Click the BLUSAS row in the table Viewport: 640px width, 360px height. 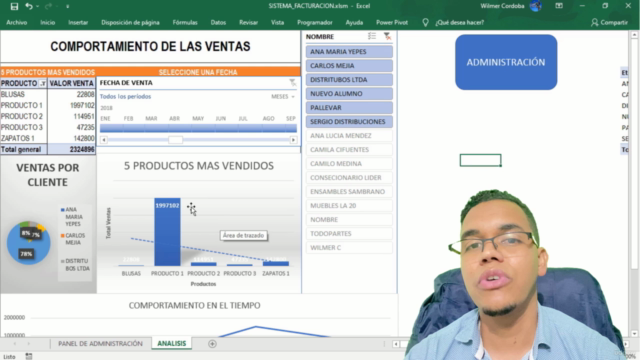(48, 94)
